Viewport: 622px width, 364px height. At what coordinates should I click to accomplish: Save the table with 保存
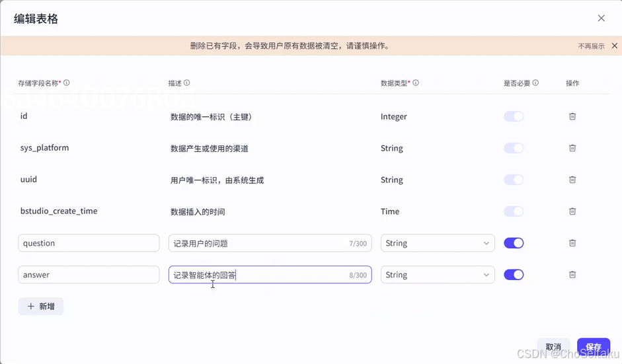point(594,347)
